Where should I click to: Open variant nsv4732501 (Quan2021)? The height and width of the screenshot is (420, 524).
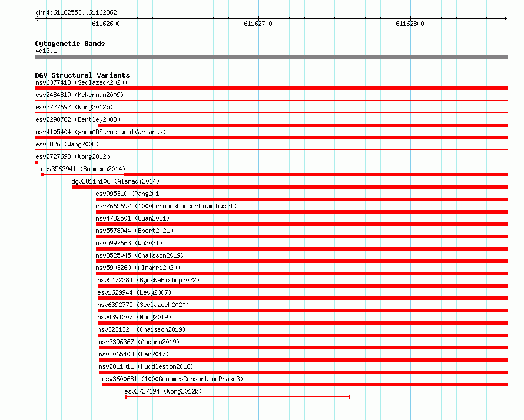click(x=132, y=218)
